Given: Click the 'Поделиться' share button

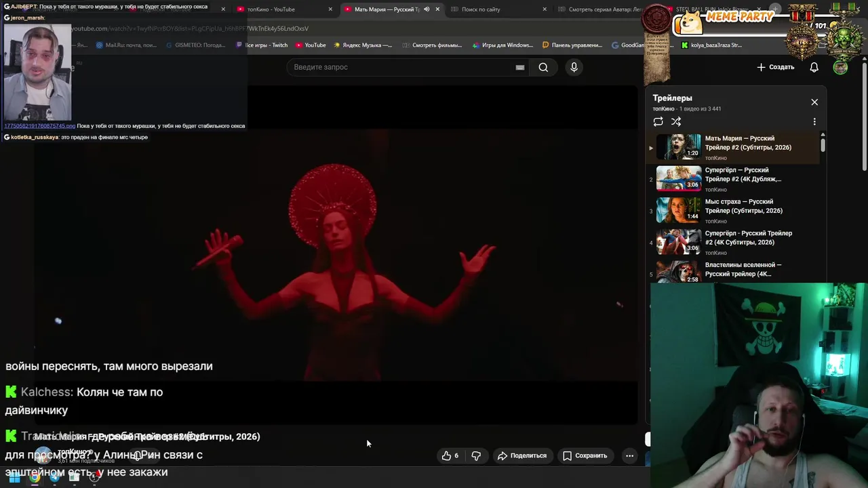Looking at the screenshot, I should click(x=521, y=455).
